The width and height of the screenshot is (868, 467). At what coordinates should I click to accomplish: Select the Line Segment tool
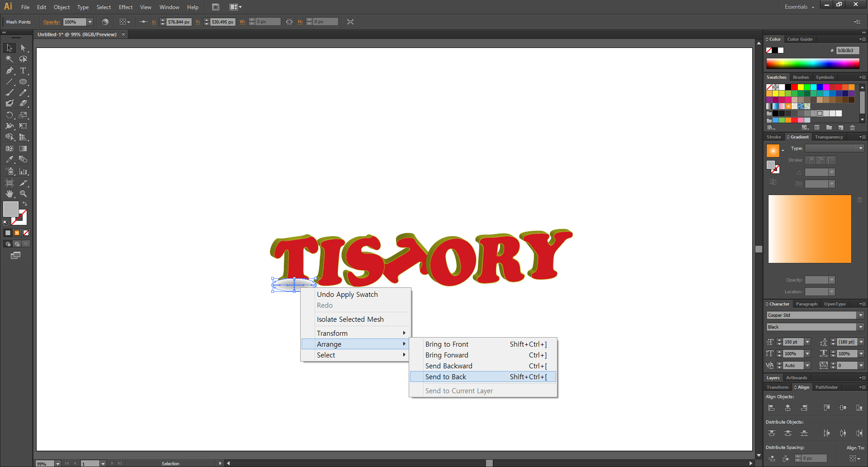[x=9, y=82]
